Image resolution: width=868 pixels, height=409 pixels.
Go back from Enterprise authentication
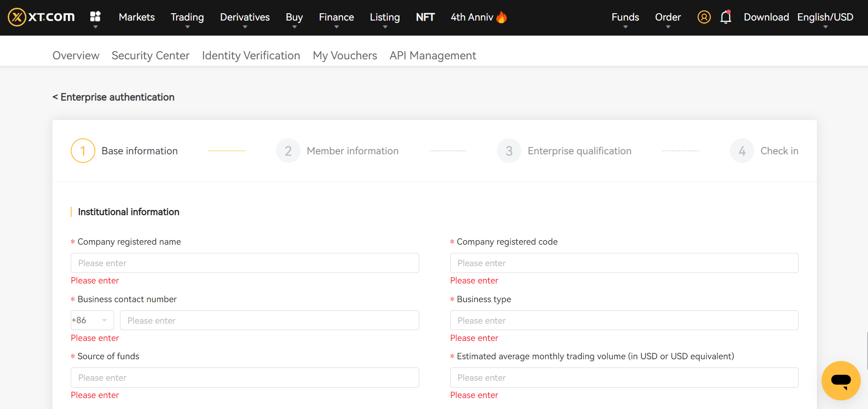tap(55, 97)
